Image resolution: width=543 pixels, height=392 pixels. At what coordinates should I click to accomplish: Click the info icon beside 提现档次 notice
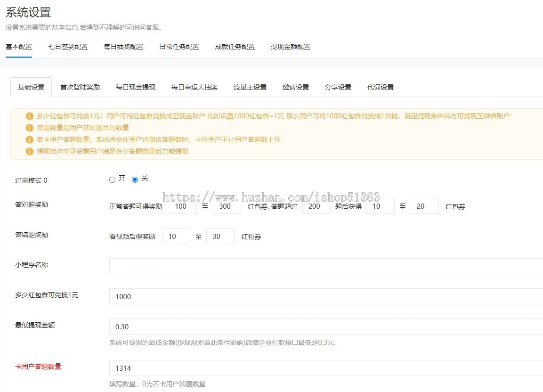(30, 151)
